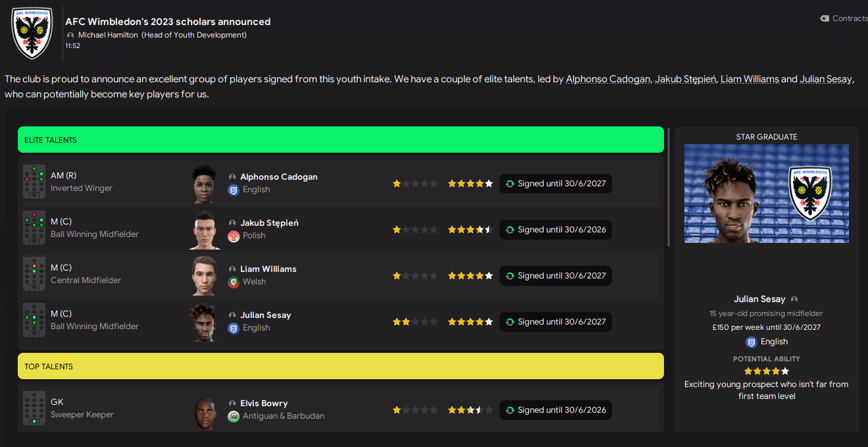Click renewal icon on Cadogan's contract
Image resolution: width=868 pixels, height=447 pixels.
pos(509,184)
